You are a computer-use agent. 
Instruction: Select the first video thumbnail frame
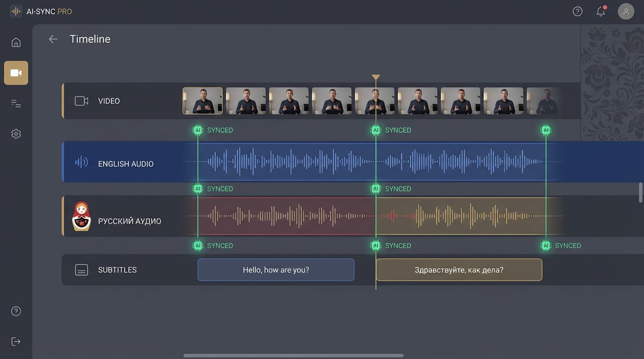(x=203, y=101)
